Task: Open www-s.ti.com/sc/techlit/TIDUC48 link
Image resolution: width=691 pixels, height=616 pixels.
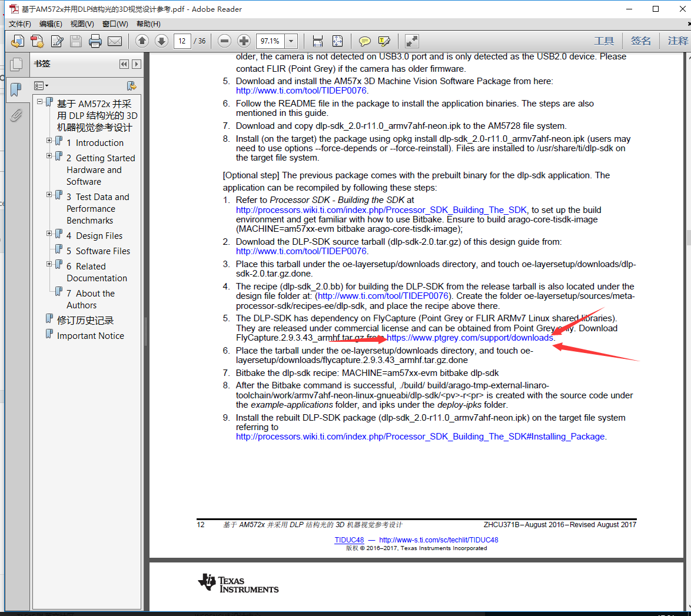Action: 438,540
